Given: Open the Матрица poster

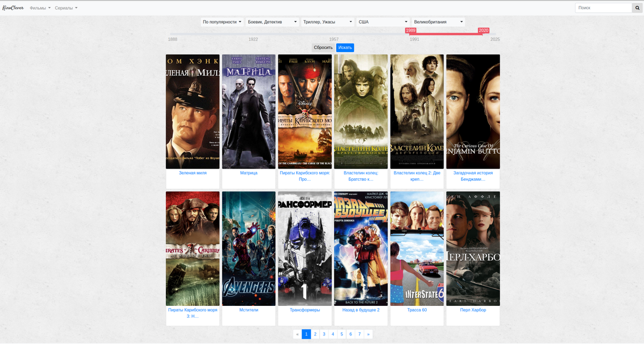Looking at the screenshot, I should [x=248, y=112].
